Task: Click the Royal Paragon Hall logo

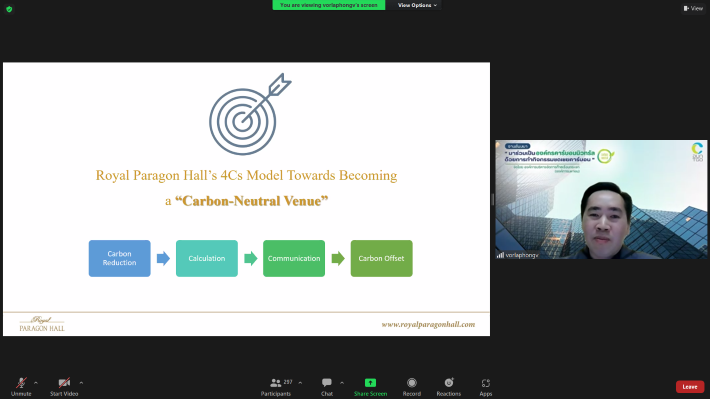Action: pos(42,324)
